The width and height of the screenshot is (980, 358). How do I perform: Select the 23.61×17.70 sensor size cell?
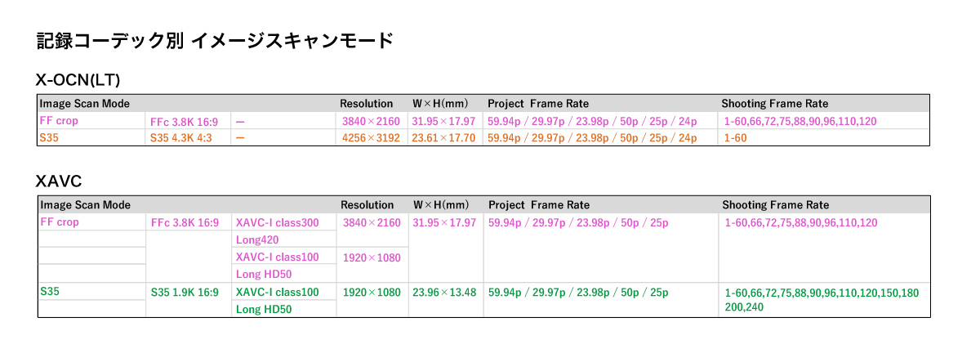pyautogui.click(x=444, y=138)
